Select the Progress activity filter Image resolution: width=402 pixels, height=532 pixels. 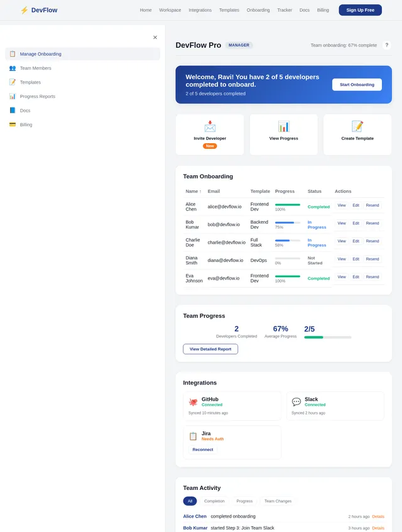pyautogui.click(x=244, y=501)
